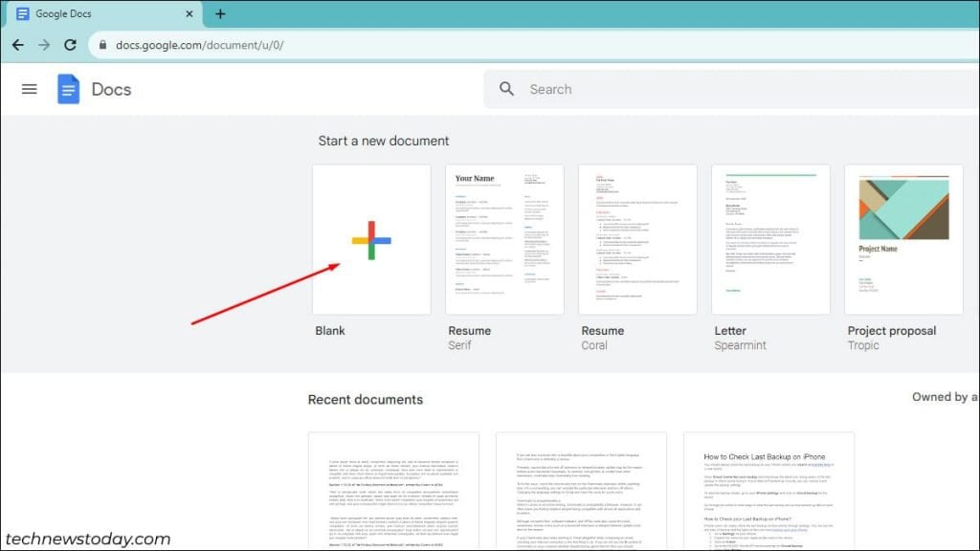Click the Docs title text
The width and height of the screenshot is (980, 551).
click(111, 89)
